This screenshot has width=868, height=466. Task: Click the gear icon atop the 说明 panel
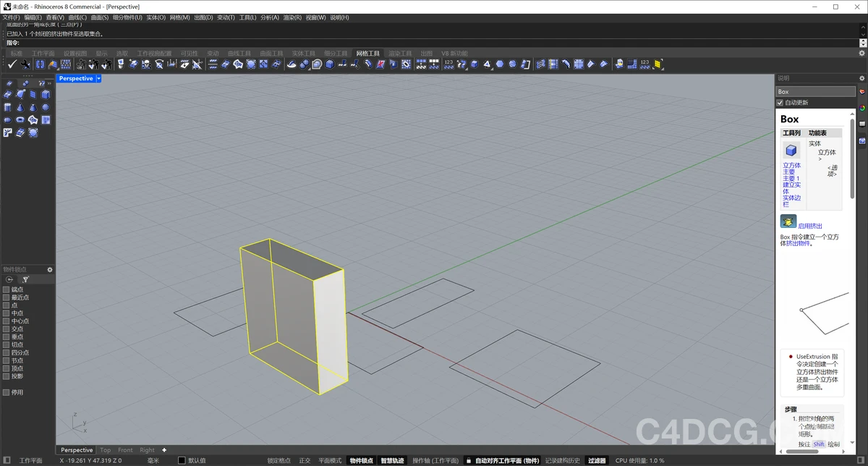coord(860,77)
